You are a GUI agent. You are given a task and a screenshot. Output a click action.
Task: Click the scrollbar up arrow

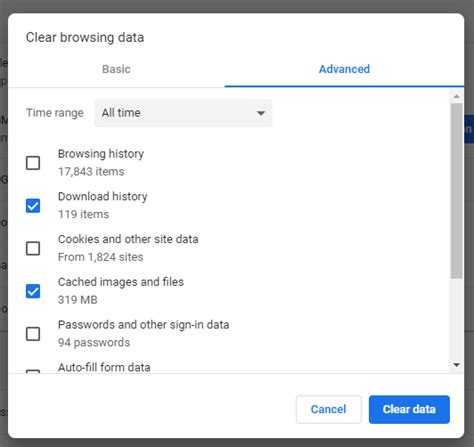(456, 97)
